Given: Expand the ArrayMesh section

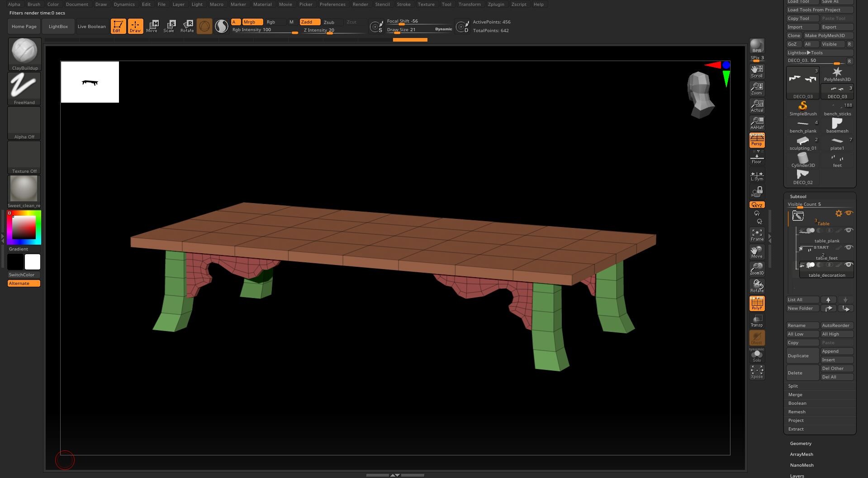Looking at the screenshot, I should [802, 454].
